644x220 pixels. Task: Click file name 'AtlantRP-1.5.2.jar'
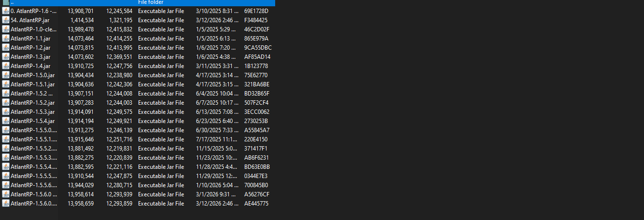point(32,102)
